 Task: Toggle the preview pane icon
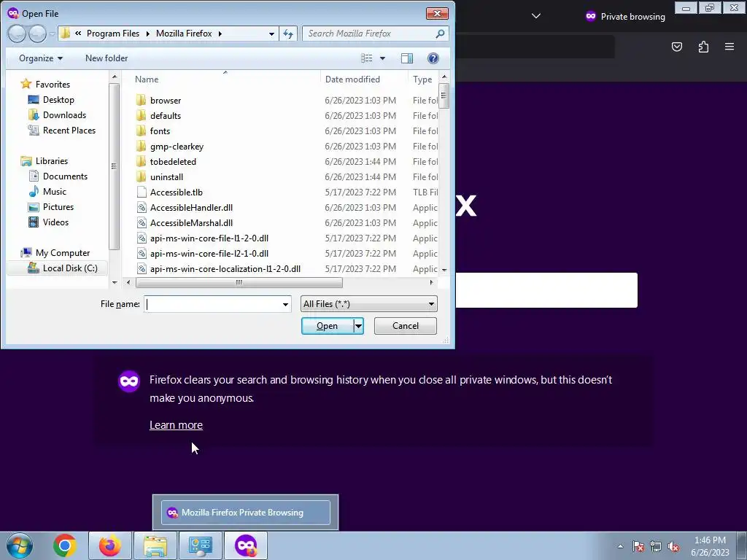click(x=407, y=58)
